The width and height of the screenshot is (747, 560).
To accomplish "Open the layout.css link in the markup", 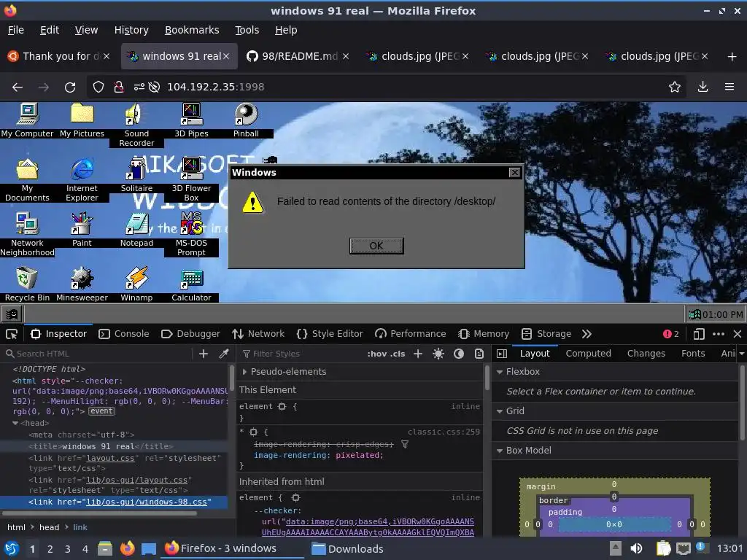I will coord(111,458).
